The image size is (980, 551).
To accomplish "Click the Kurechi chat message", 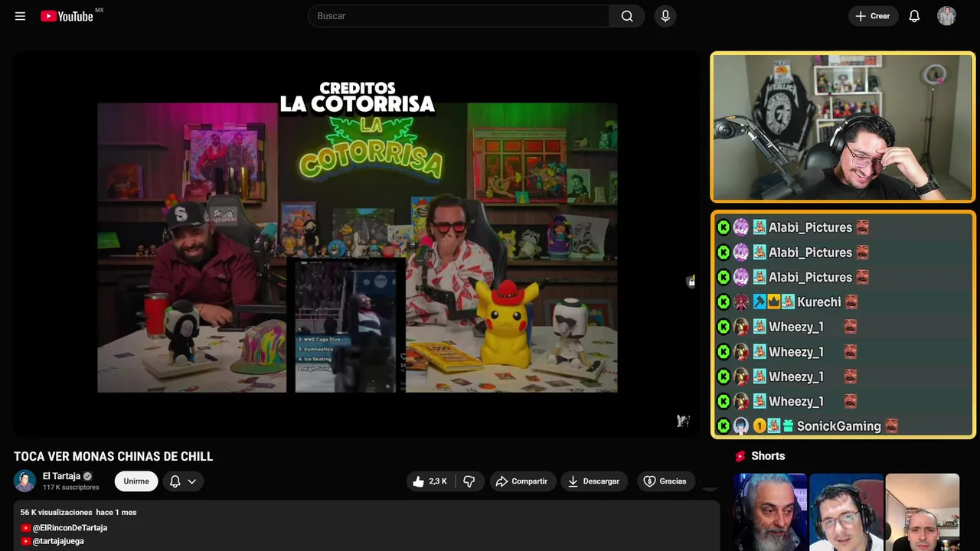I will (x=843, y=302).
